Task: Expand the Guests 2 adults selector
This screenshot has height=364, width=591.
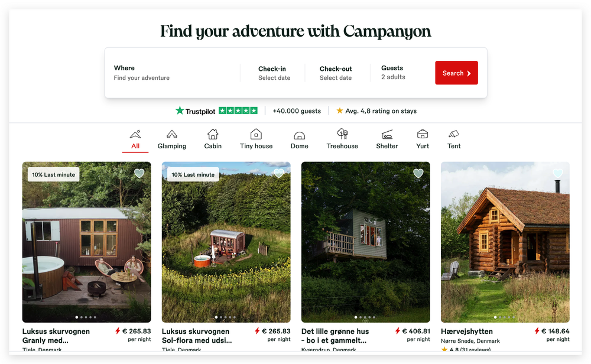Action: [x=393, y=72]
